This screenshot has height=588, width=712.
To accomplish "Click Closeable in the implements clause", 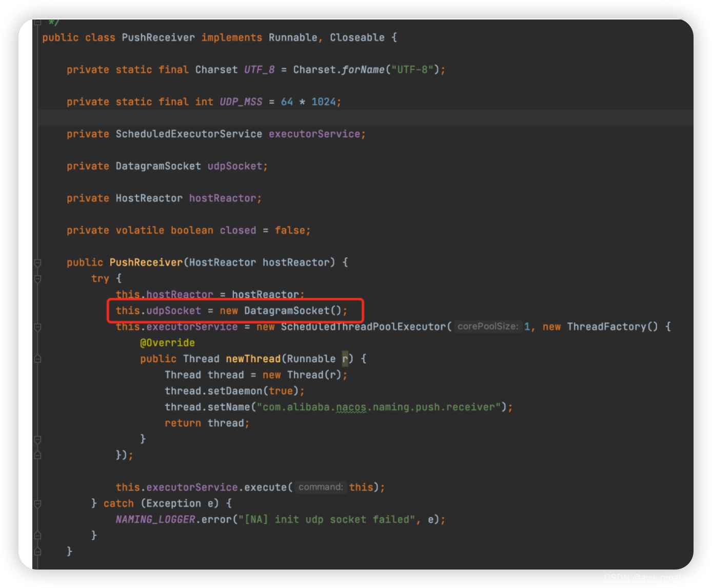I will pyautogui.click(x=357, y=37).
